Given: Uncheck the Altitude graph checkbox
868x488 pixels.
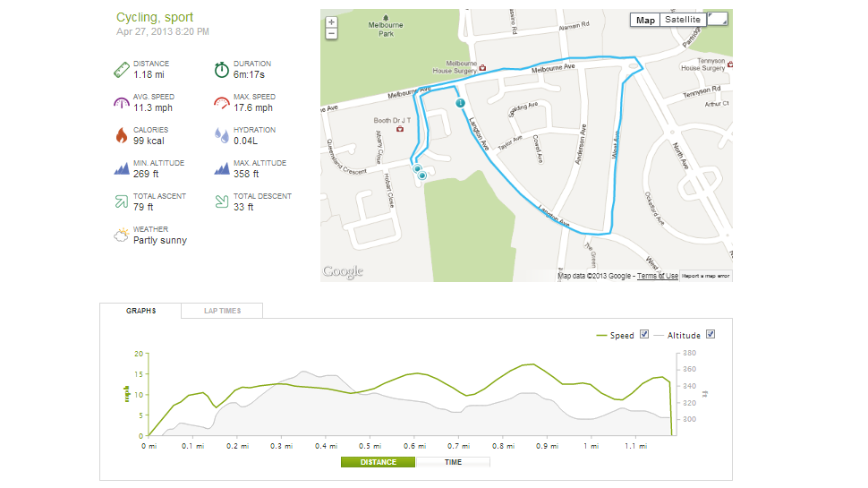Looking at the screenshot, I should click(x=711, y=334).
